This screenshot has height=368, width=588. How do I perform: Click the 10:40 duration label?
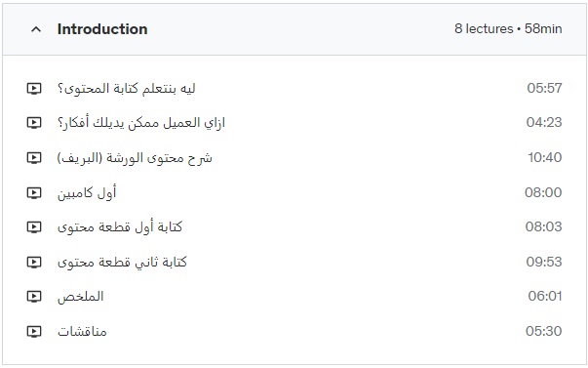pyautogui.click(x=545, y=157)
